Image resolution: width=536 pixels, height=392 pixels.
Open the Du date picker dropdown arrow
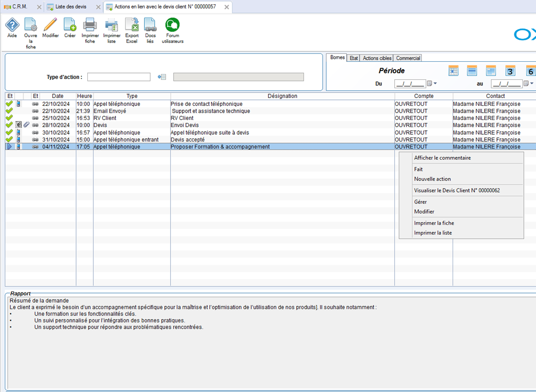tap(435, 84)
